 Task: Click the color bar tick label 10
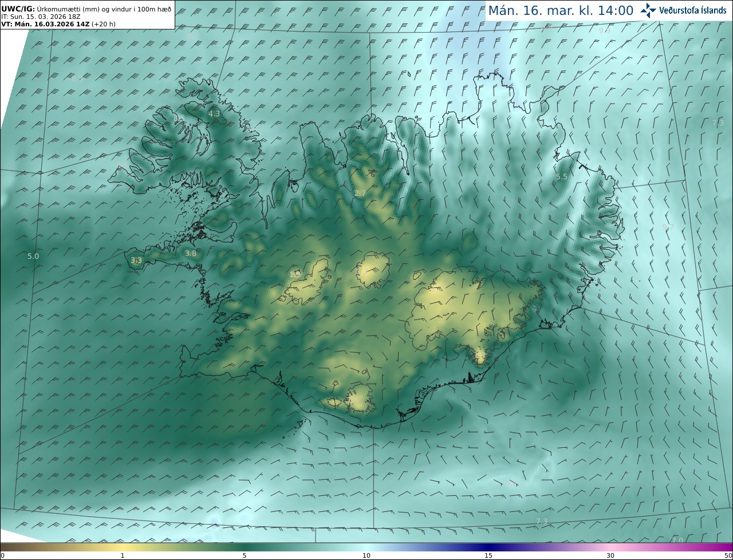[366, 555]
